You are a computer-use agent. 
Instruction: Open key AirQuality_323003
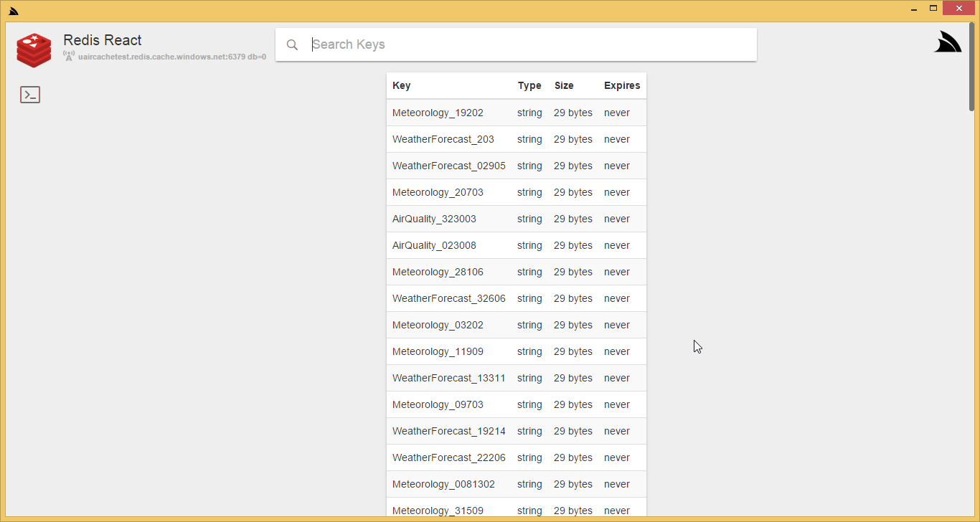pos(434,219)
